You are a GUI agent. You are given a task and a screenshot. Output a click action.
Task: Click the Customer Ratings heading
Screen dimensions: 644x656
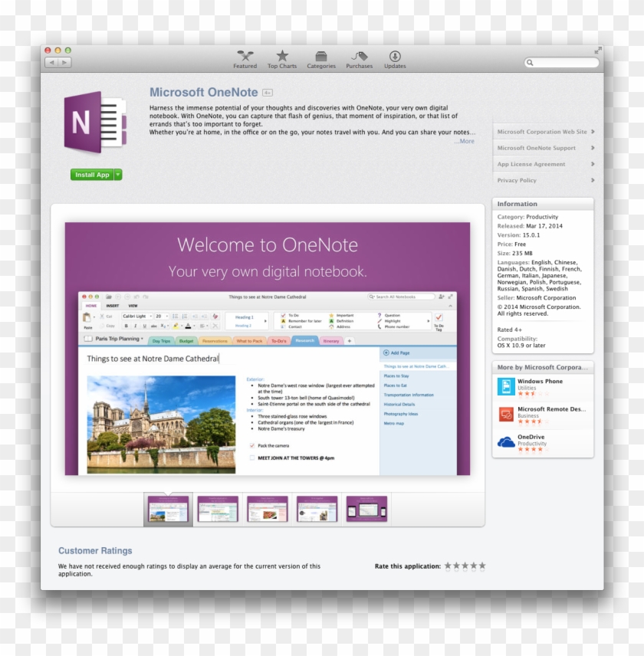95,550
